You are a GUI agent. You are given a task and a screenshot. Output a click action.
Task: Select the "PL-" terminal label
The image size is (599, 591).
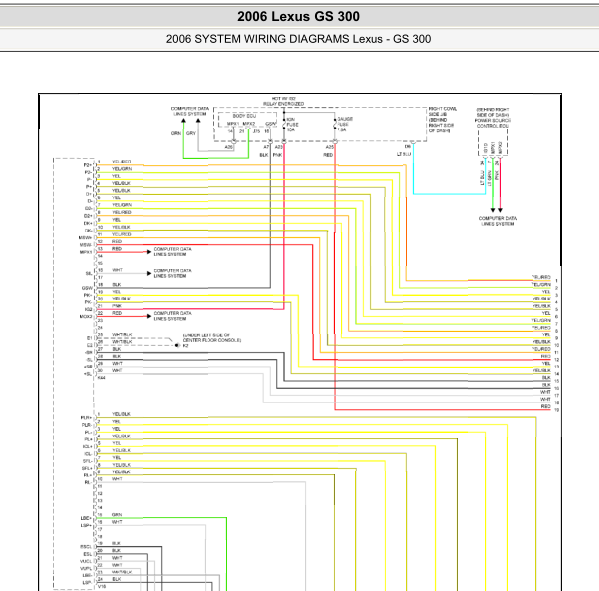click(x=88, y=432)
